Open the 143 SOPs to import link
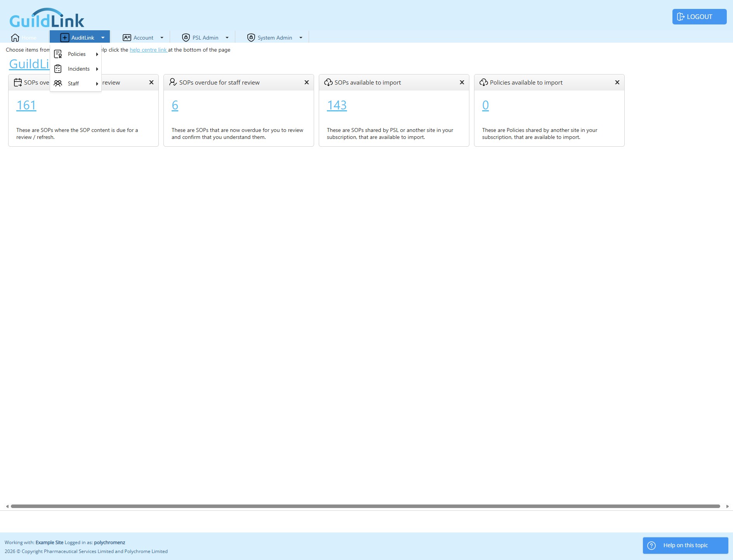Screen dimensions: 733x560 tap(337, 105)
